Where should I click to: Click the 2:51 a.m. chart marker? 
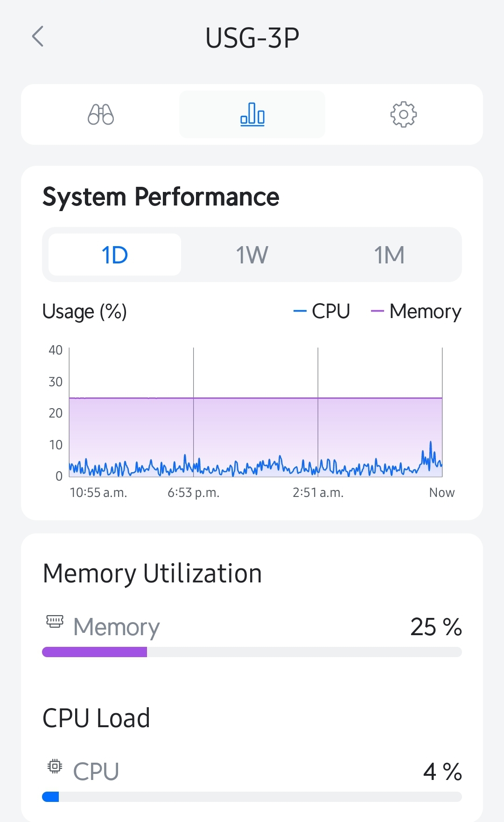(318, 493)
